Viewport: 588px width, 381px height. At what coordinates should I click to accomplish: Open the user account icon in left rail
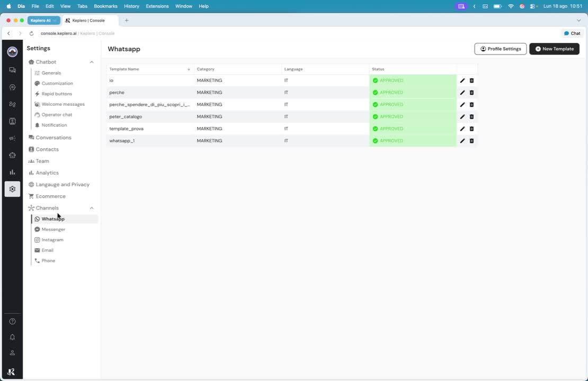pos(12,353)
